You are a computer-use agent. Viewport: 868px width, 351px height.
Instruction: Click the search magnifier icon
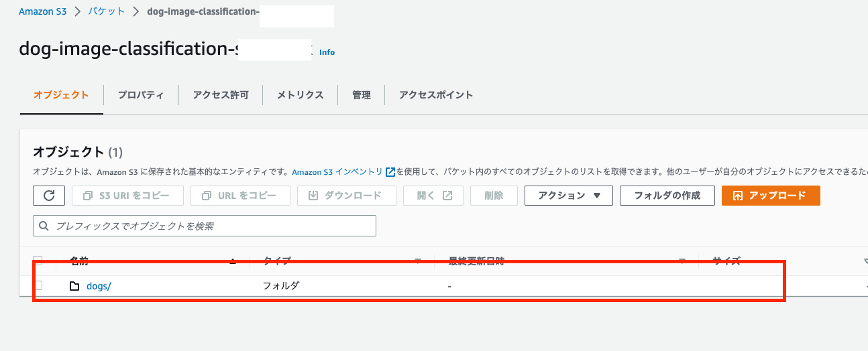44,226
